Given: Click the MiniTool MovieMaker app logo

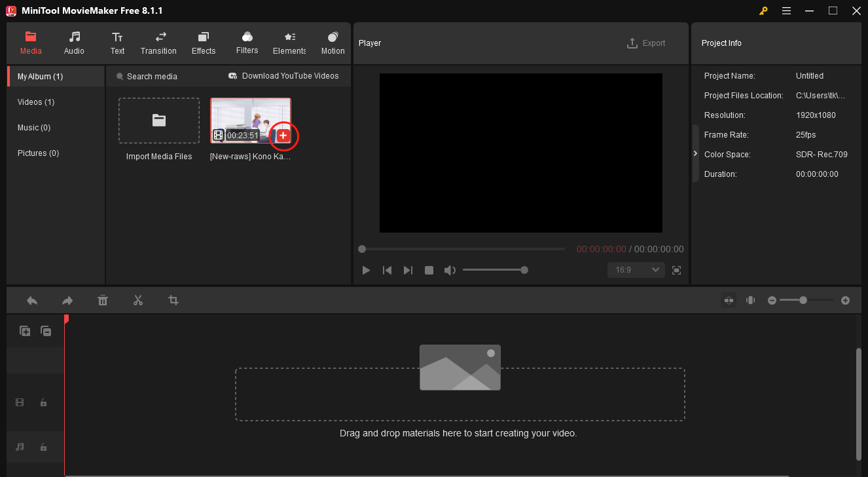Looking at the screenshot, I should pos(11,10).
